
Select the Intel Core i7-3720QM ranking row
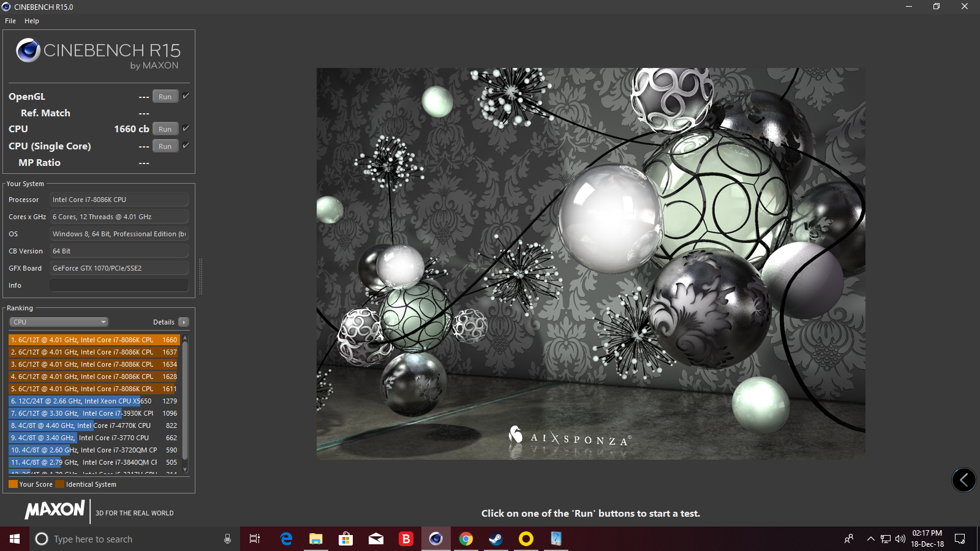coord(93,450)
